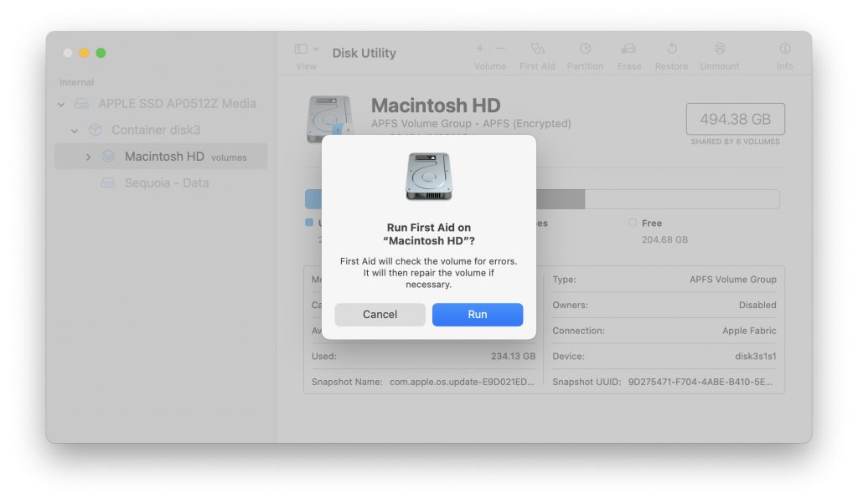The image size is (858, 504).
Task: Collapse the Container disk3 item
Action: [x=75, y=131]
